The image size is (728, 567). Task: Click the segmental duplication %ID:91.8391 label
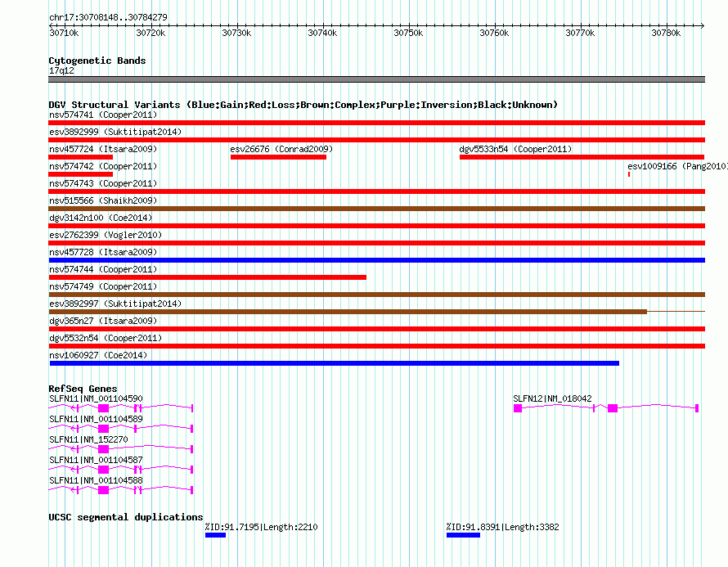503,527
